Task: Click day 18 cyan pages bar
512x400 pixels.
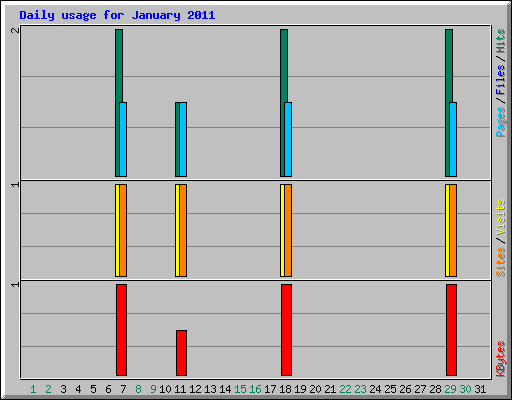Action: coord(288,139)
